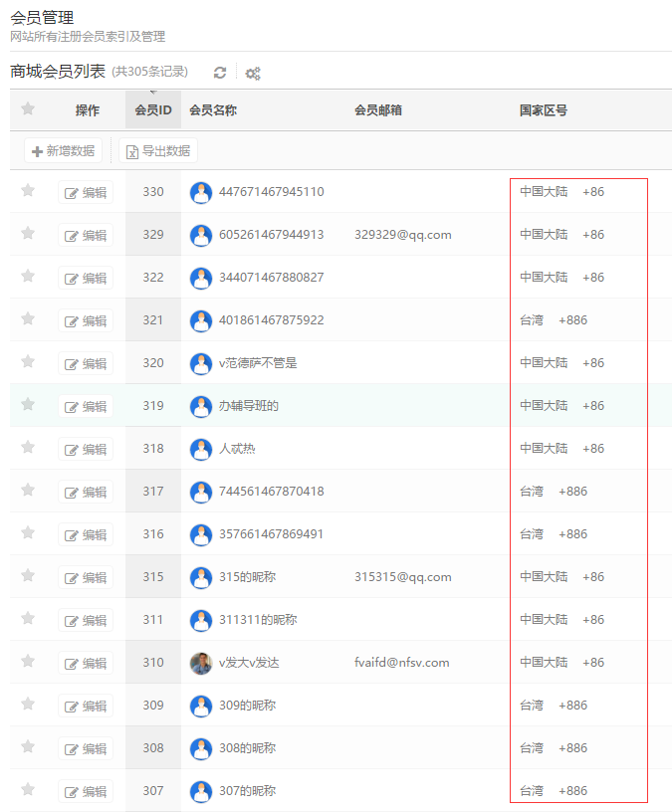This screenshot has width=672, height=812.
Task: Toggle the star for member ID 310
Action: [28, 662]
